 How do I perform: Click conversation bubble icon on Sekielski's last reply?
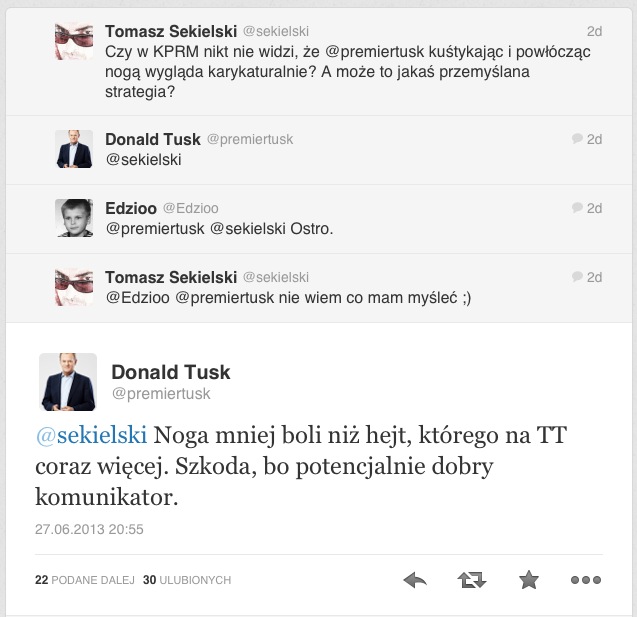(x=576, y=278)
